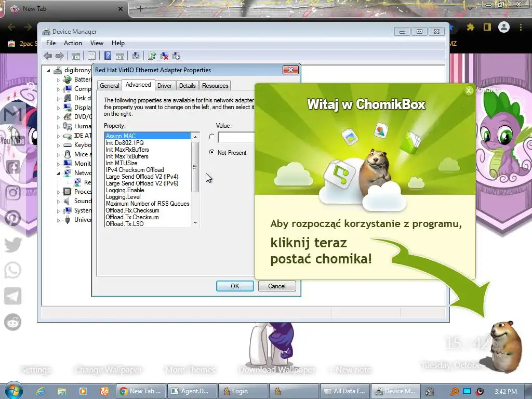
Task: Select the Value radio button
Action: pyautogui.click(x=212, y=137)
